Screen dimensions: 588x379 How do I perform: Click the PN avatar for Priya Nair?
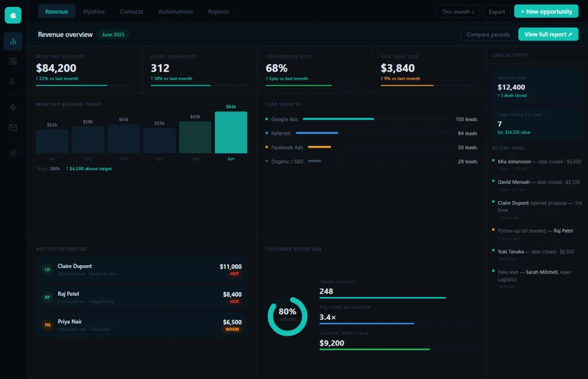48,325
